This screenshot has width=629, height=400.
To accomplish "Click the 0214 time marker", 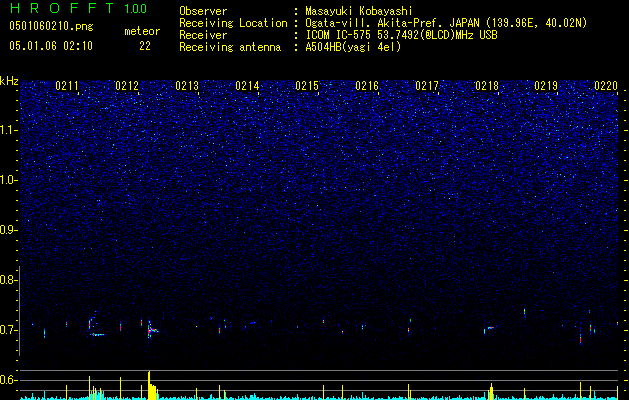I will (x=247, y=86).
